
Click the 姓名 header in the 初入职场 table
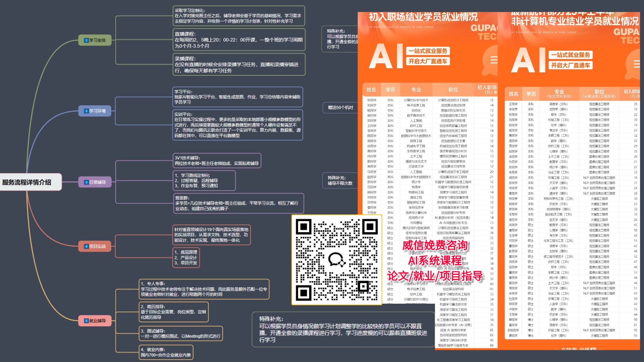[x=371, y=90]
